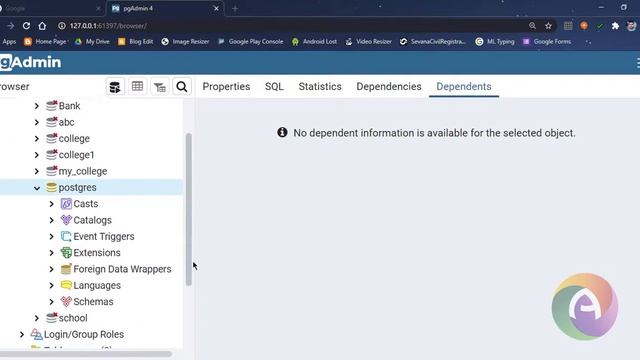Click the postgres database icon
Screen dimensions: 640x360
coord(51,187)
